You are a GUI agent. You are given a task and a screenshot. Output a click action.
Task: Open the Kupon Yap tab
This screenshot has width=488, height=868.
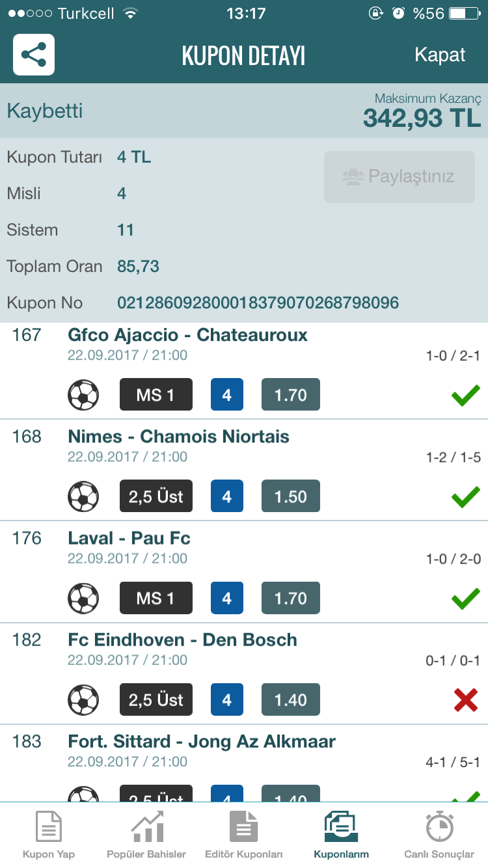[x=49, y=835]
